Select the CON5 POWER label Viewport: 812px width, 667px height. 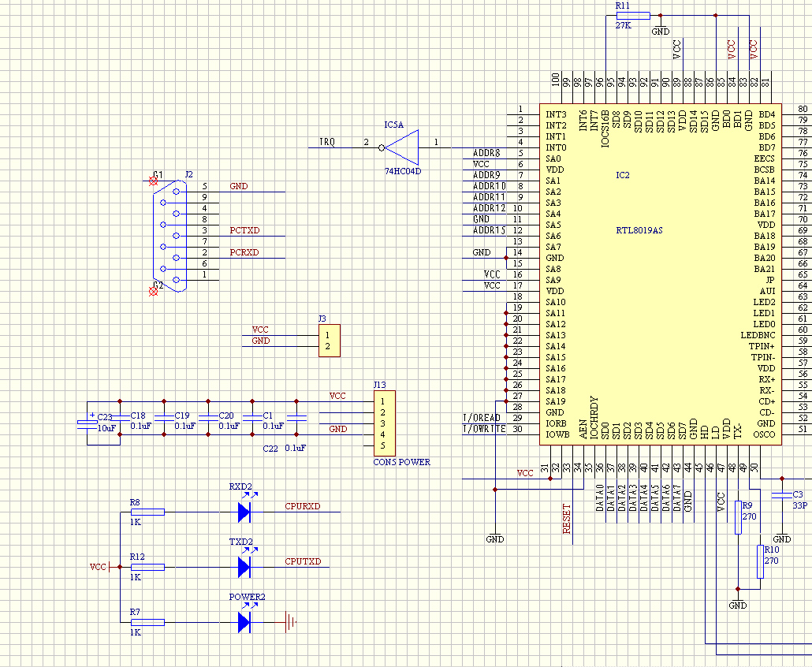pyautogui.click(x=402, y=462)
